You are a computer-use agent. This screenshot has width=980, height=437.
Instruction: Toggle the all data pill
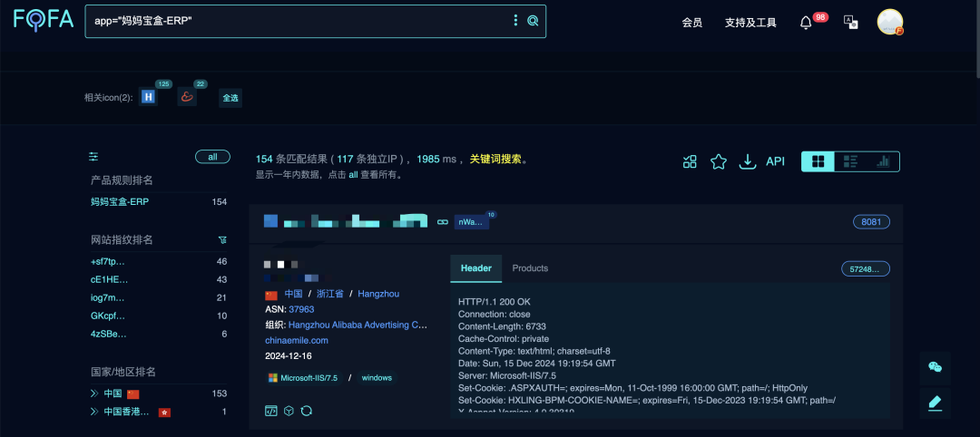tap(212, 157)
